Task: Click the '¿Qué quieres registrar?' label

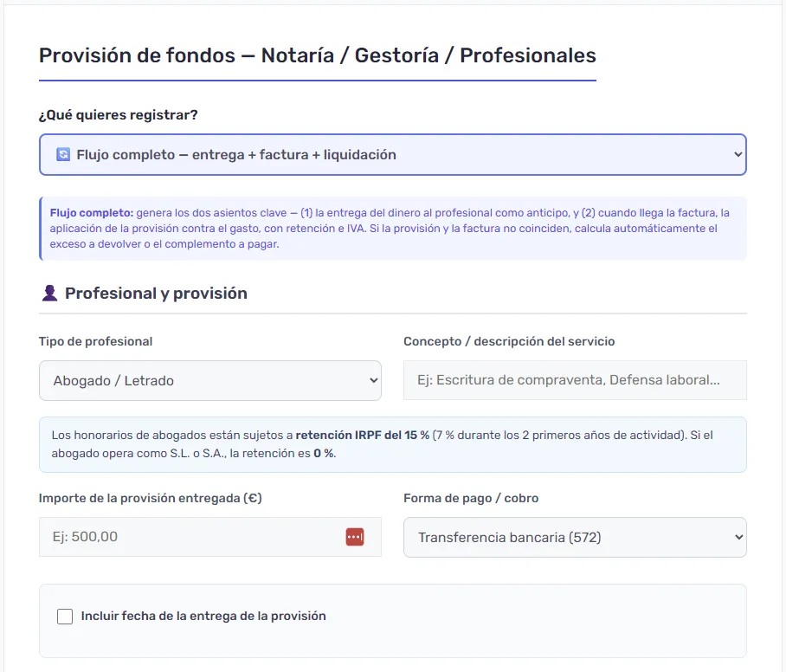Action: pos(119,115)
